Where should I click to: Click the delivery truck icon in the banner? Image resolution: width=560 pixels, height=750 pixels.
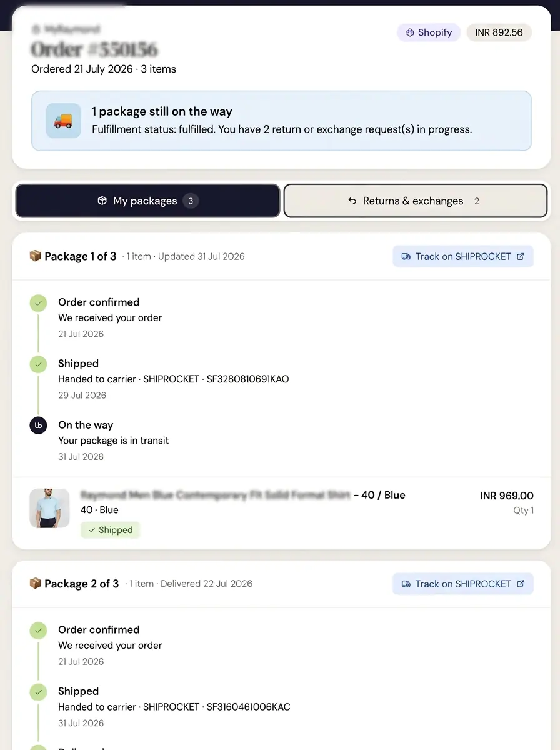coord(63,121)
